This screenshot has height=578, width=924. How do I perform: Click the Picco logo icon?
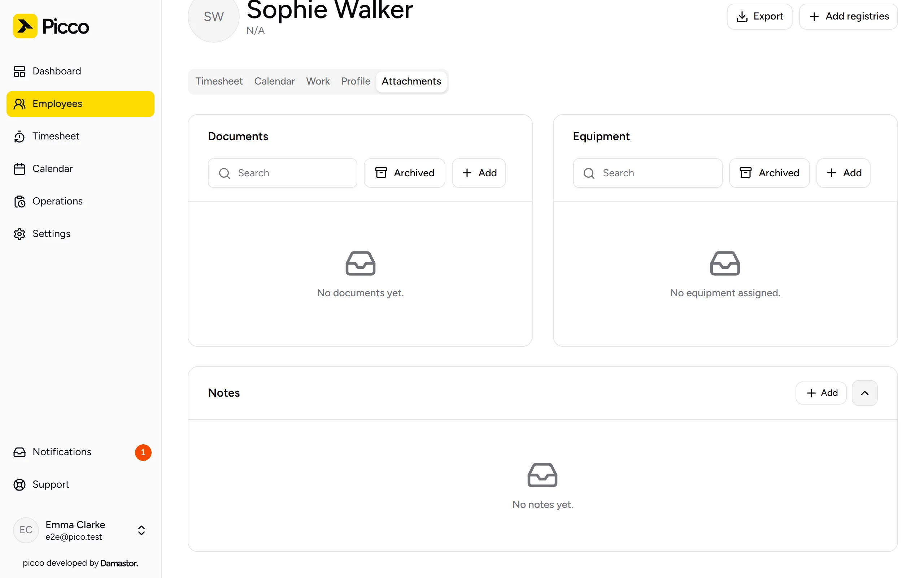pos(25,26)
